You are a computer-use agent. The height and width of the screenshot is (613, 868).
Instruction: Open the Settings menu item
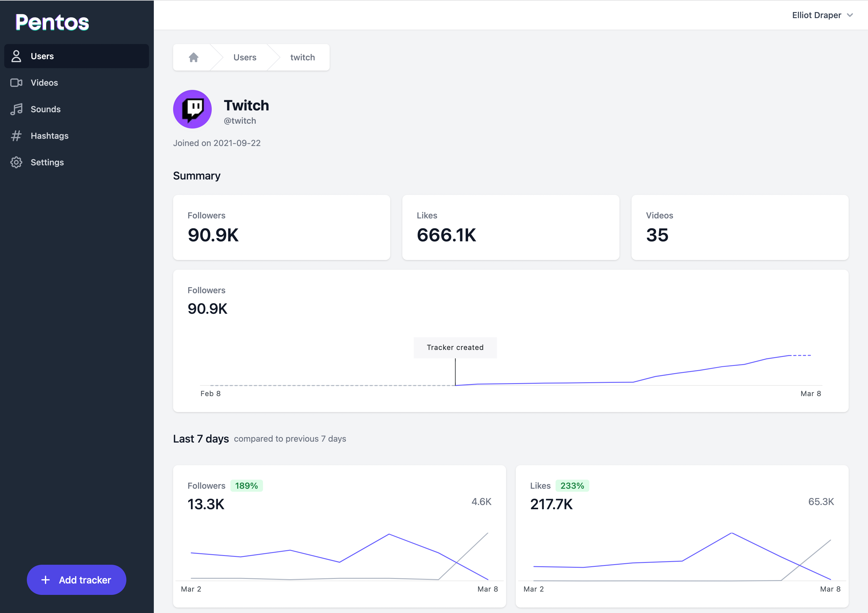coord(76,162)
